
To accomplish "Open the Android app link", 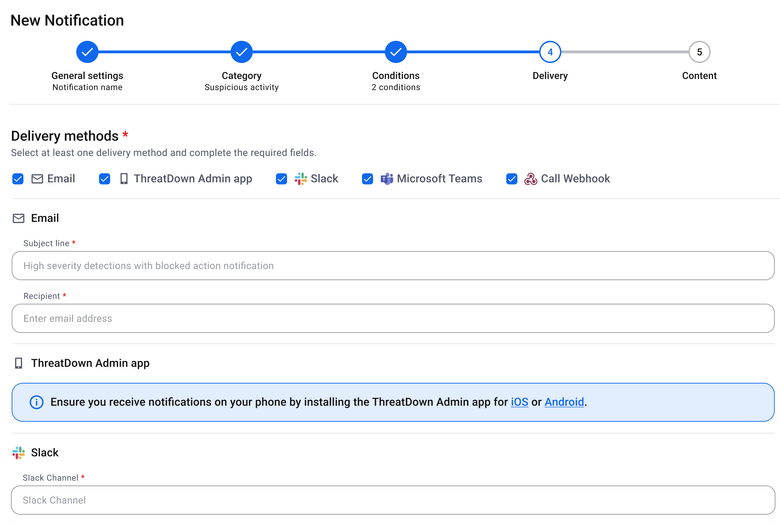I will (564, 402).
